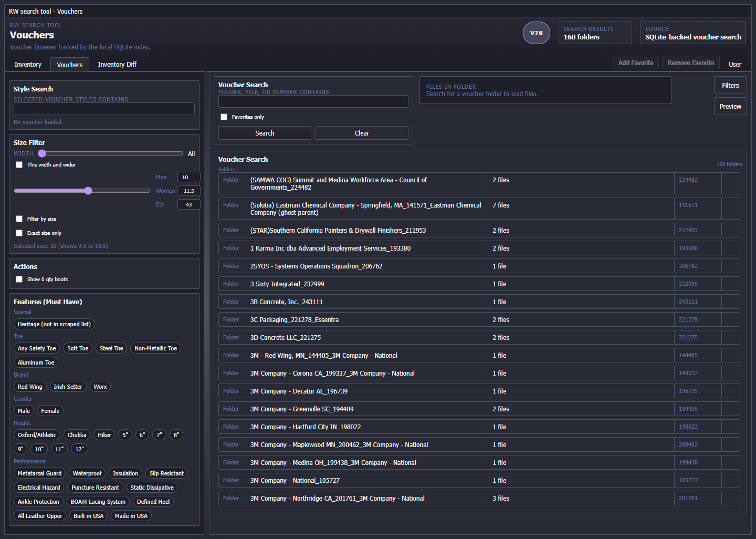Switch to the Inventory tab
The height and width of the screenshot is (539, 756).
[x=28, y=65]
